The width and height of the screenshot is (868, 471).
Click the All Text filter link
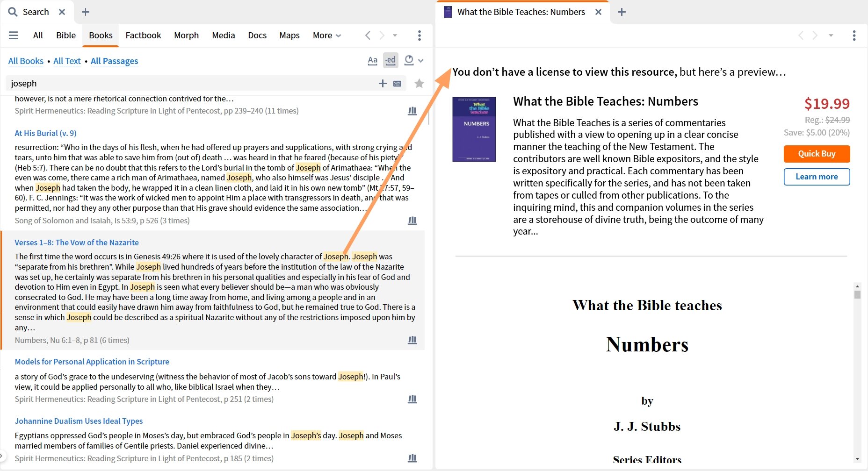coord(67,61)
